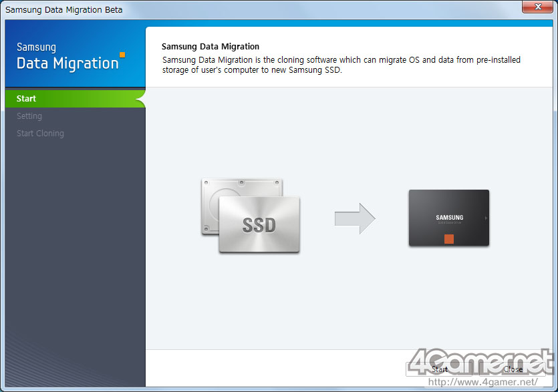Click the Samsung target SSD image
Image resolution: width=558 pixels, height=392 pixels.
click(449, 218)
